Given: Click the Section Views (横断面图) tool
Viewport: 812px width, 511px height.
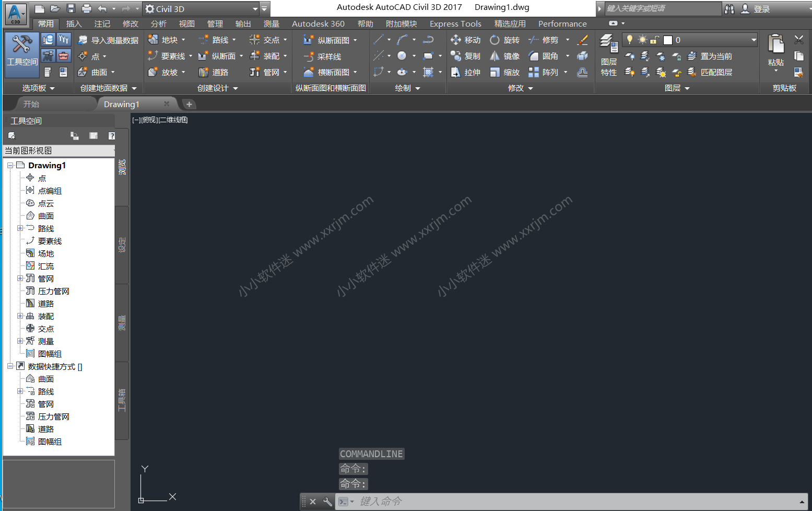Looking at the screenshot, I should [x=327, y=72].
